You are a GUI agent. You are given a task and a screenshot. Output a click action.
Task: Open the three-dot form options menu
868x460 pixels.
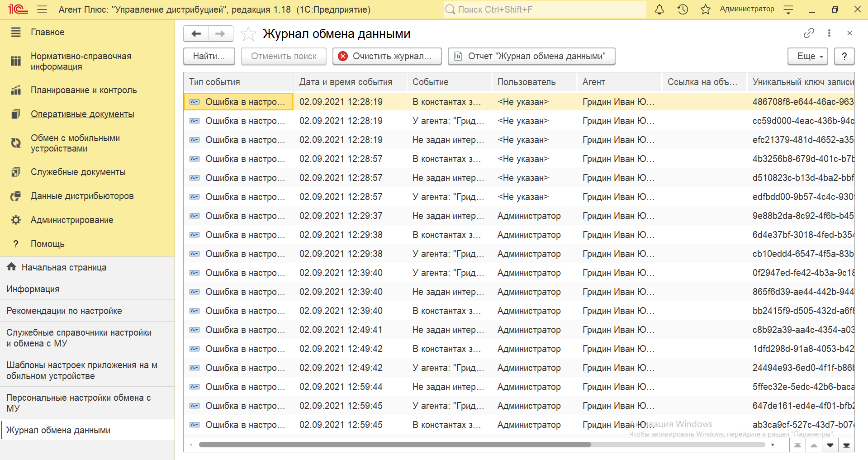(829, 33)
